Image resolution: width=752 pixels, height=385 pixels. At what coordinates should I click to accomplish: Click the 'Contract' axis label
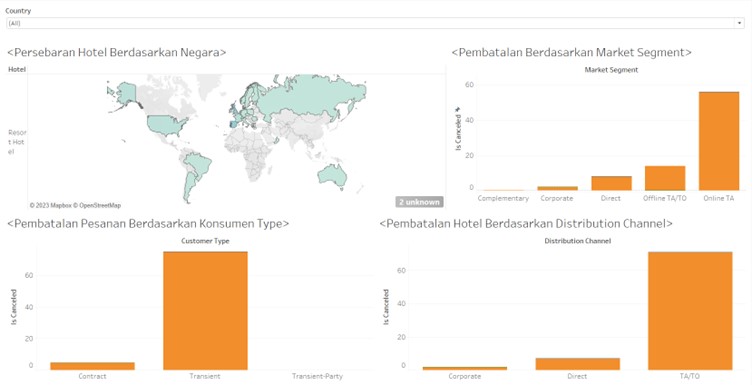coord(92,376)
